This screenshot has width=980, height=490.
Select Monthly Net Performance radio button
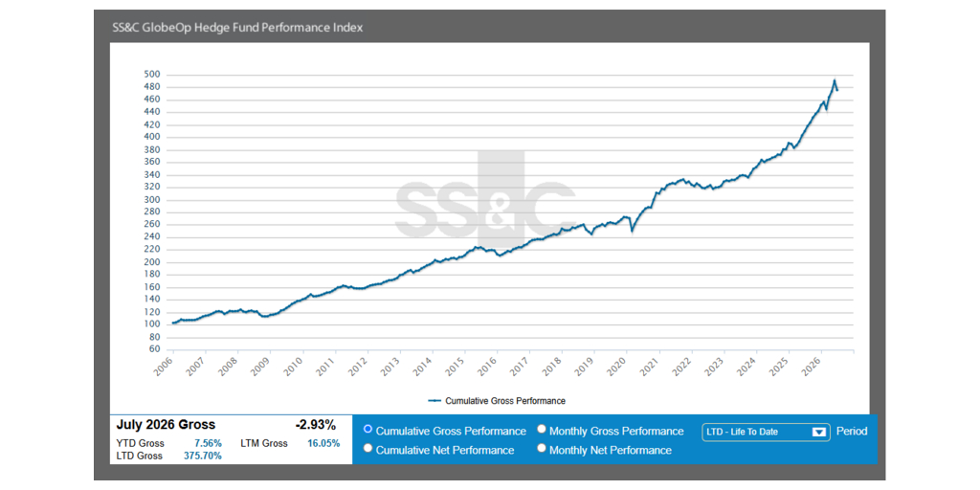point(542,448)
